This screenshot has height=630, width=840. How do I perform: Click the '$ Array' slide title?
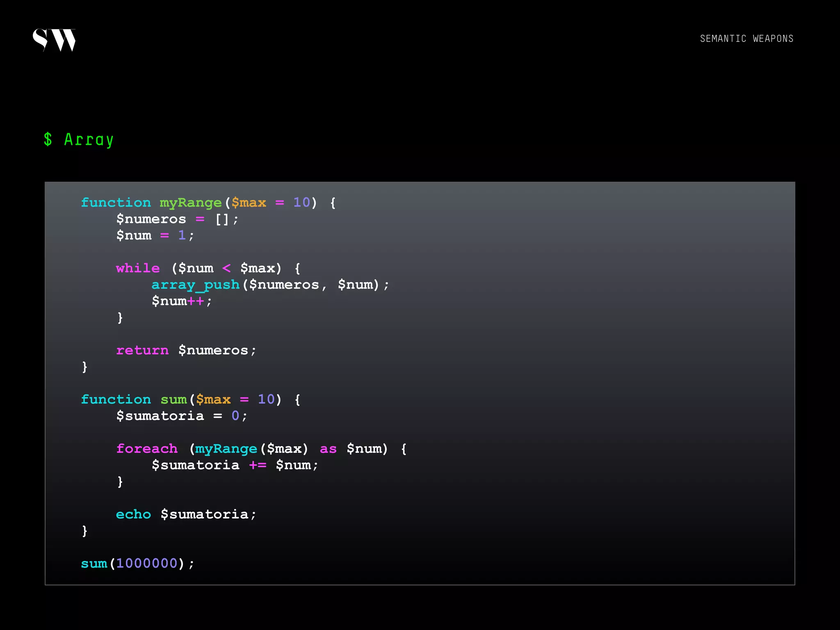[x=78, y=140]
